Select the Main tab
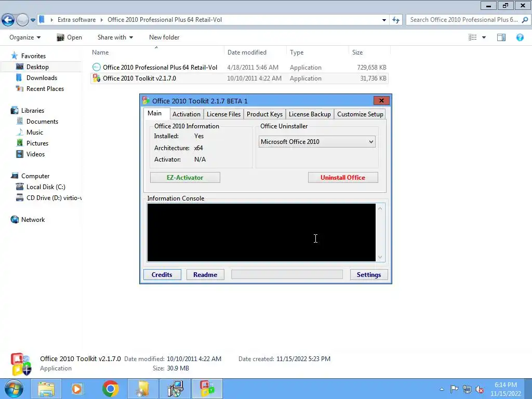 click(154, 113)
